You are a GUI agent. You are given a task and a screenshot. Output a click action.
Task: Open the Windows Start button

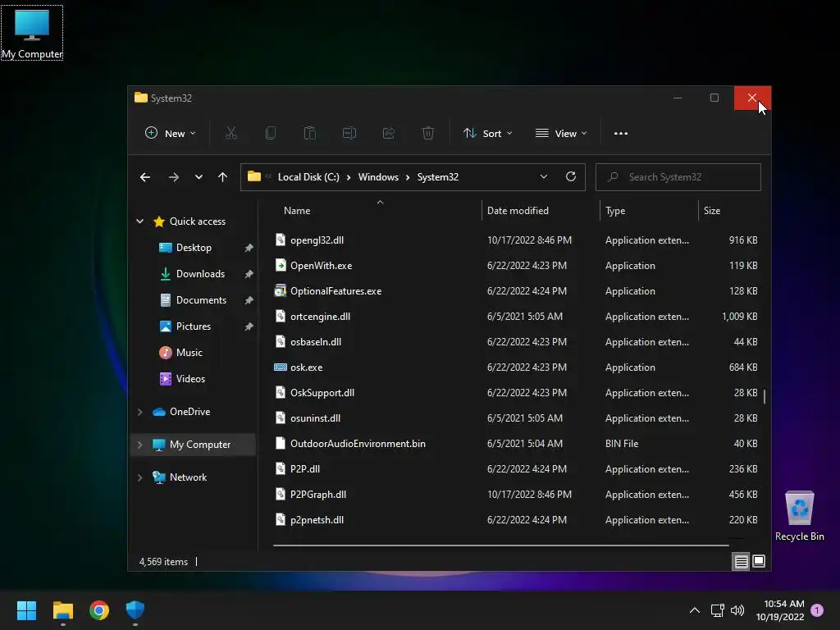(26, 610)
